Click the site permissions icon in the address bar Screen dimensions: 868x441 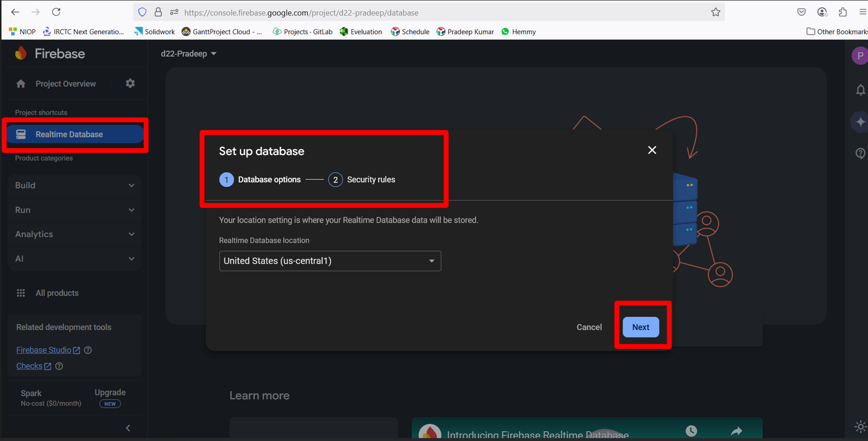click(x=174, y=12)
